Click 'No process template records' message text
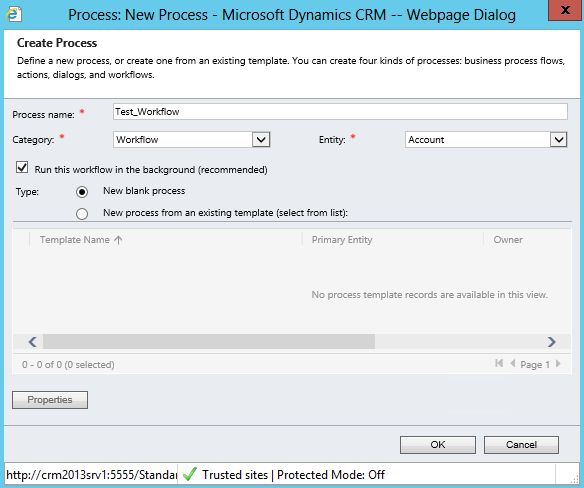The width and height of the screenshot is (584, 488). click(x=429, y=295)
